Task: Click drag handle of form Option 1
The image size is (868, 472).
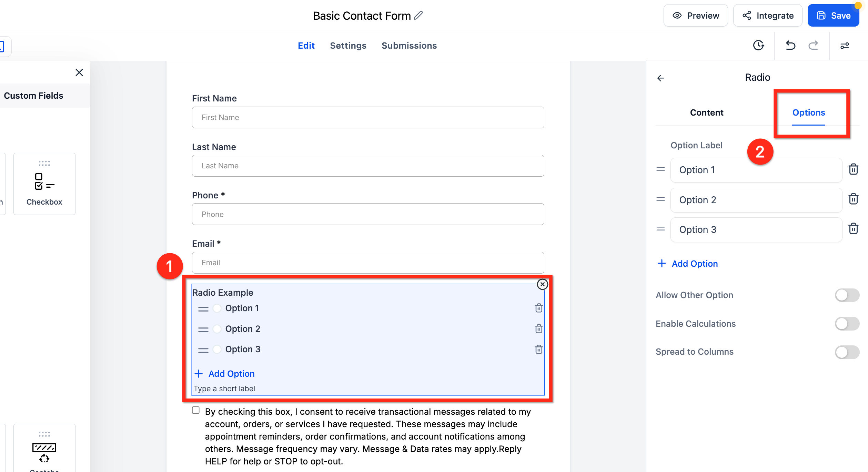Action: [x=203, y=309]
